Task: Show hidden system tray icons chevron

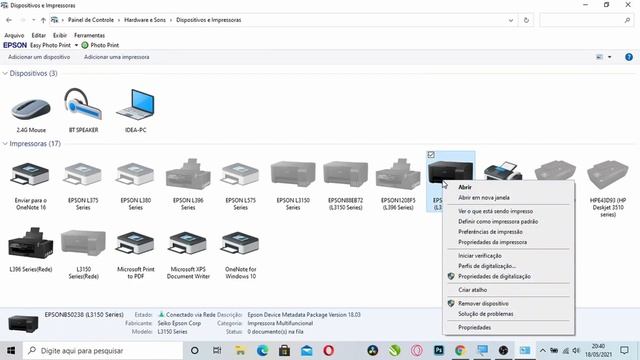Action: coord(542,350)
